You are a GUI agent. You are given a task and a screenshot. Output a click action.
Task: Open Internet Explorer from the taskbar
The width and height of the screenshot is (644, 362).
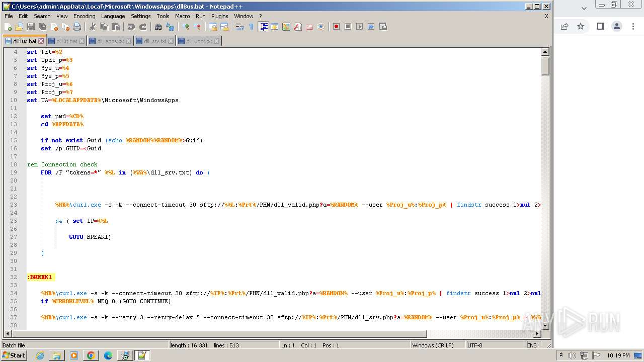[40, 355]
